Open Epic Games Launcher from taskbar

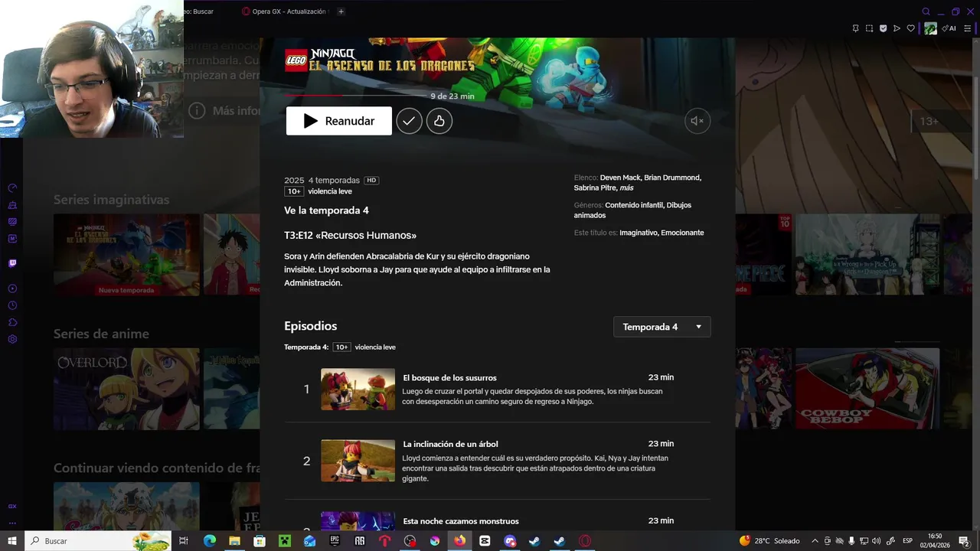click(335, 541)
